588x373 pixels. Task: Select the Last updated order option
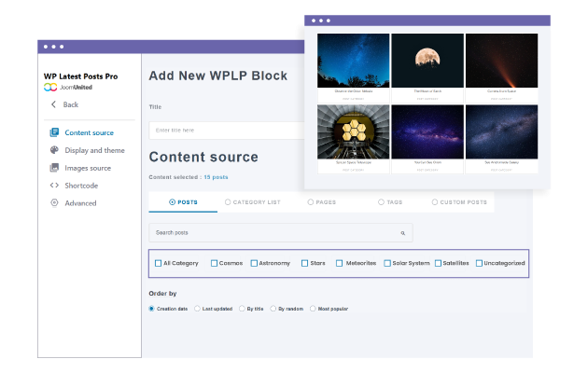click(197, 309)
